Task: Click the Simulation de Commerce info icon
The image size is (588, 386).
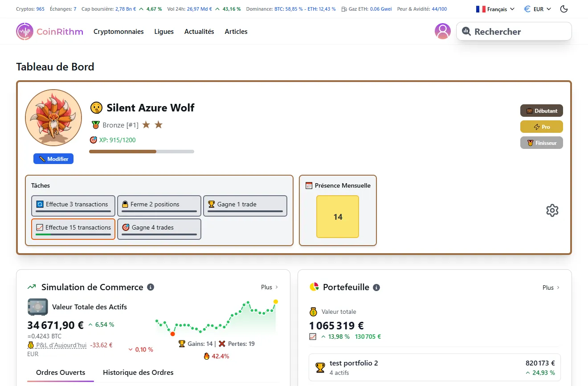Action: pos(151,287)
